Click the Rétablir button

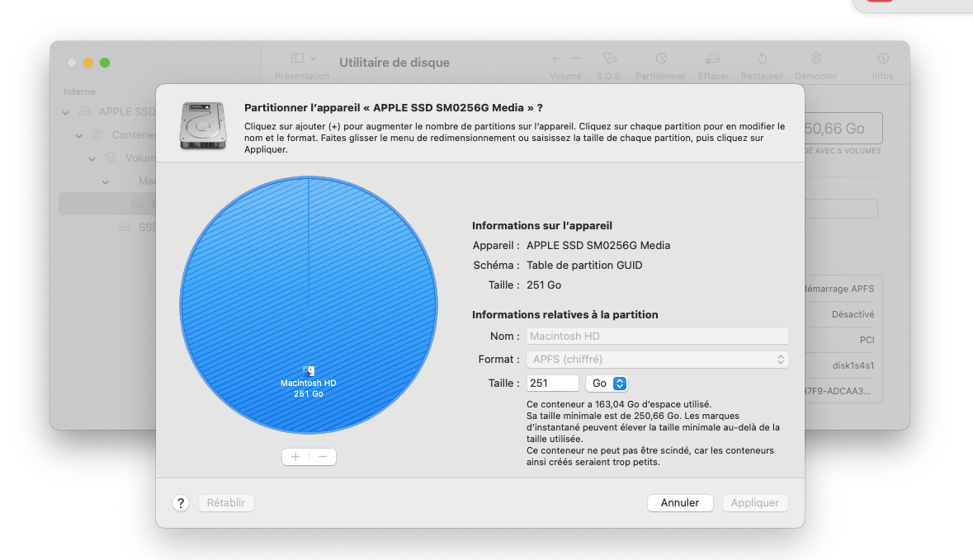(x=226, y=503)
